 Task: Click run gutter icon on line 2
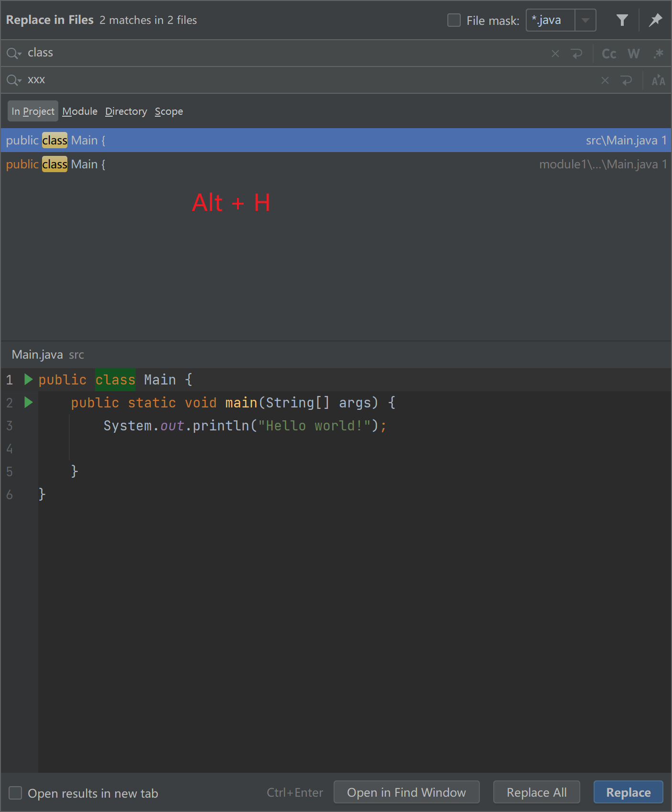28,403
